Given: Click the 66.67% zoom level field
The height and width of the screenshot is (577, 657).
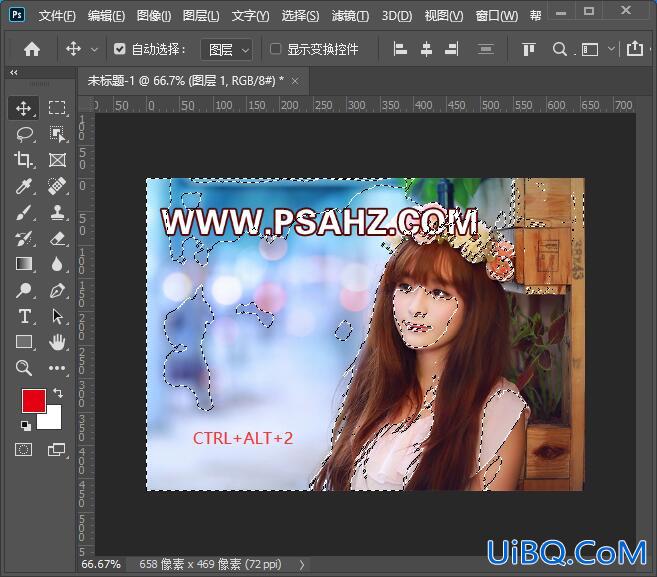Looking at the screenshot, I should [x=101, y=564].
